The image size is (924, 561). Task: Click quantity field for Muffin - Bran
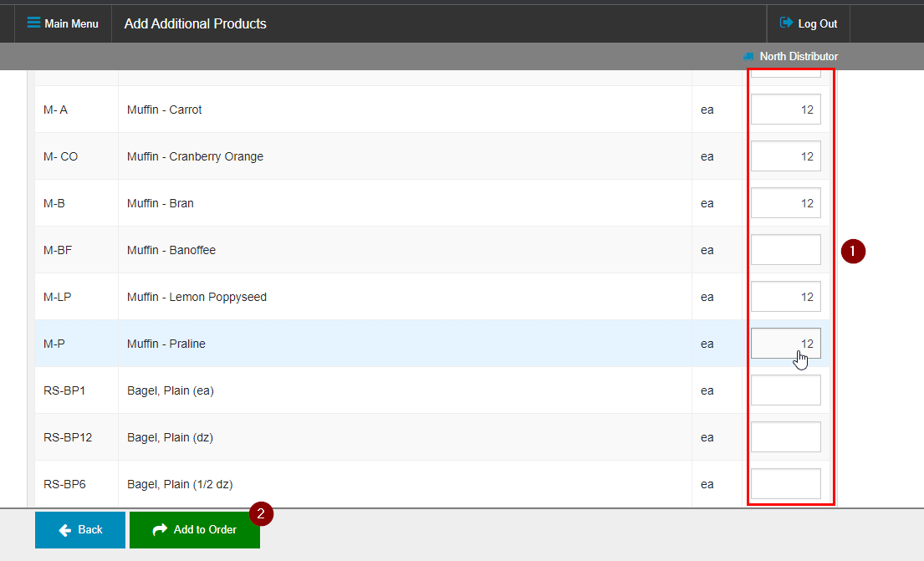(x=785, y=202)
